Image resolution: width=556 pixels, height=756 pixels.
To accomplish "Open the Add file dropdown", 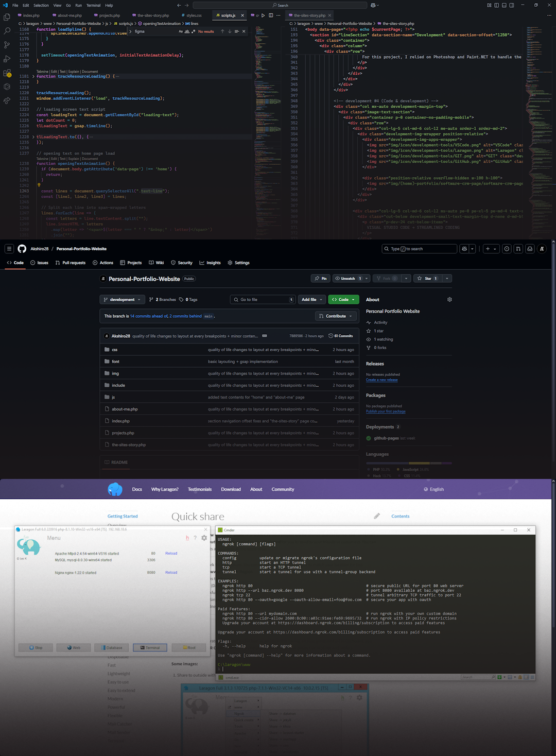I will [x=311, y=299].
